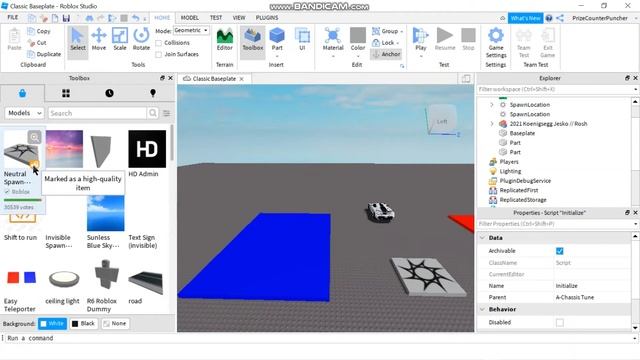Pick the R6 Roblox Dummy model

click(106, 276)
